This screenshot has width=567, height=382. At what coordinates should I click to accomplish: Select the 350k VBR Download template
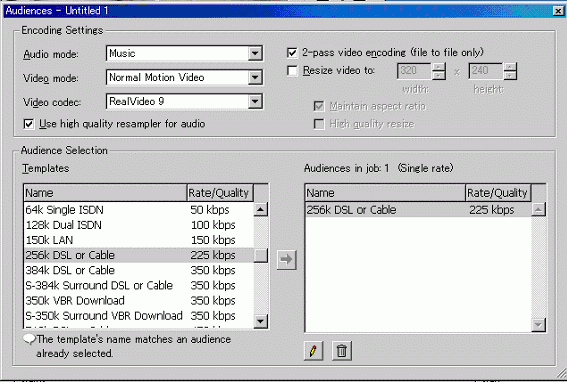[x=139, y=301]
